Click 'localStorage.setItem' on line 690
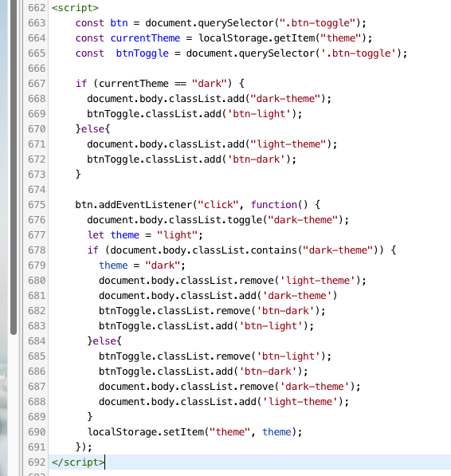 [x=146, y=432]
